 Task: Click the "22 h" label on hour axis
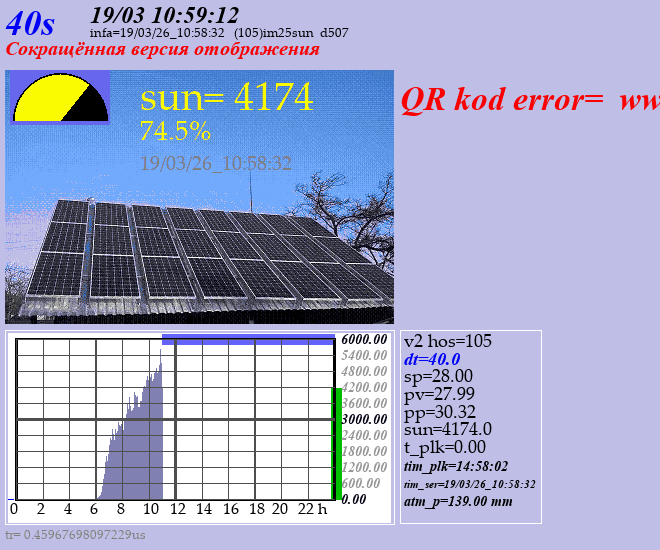pyautogui.click(x=315, y=509)
